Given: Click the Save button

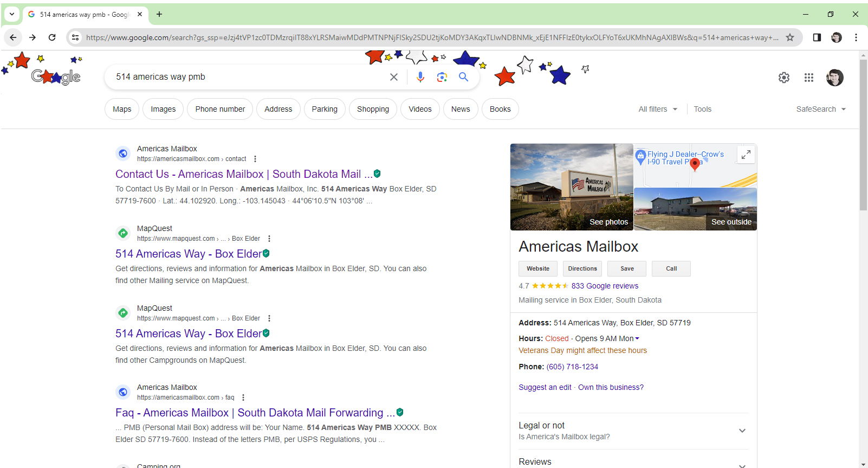Looking at the screenshot, I should coord(627,268).
